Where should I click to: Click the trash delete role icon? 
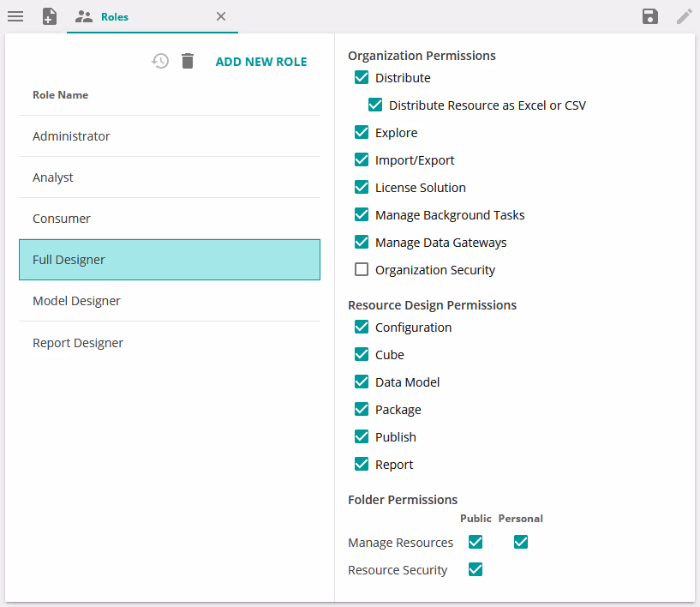188,61
